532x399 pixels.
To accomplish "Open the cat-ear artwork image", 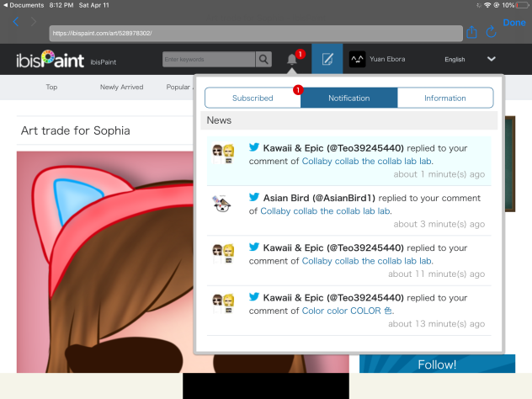I will (105, 262).
